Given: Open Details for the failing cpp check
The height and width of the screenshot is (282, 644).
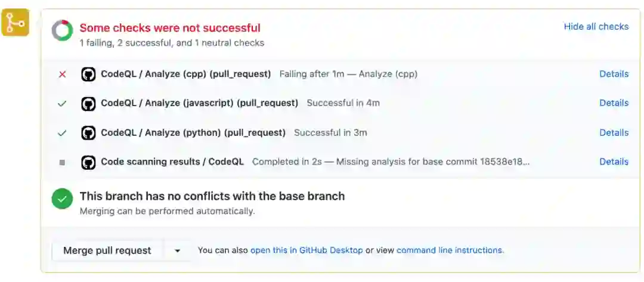Looking at the screenshot, I should pyautogui.click(x=614, y=75).
